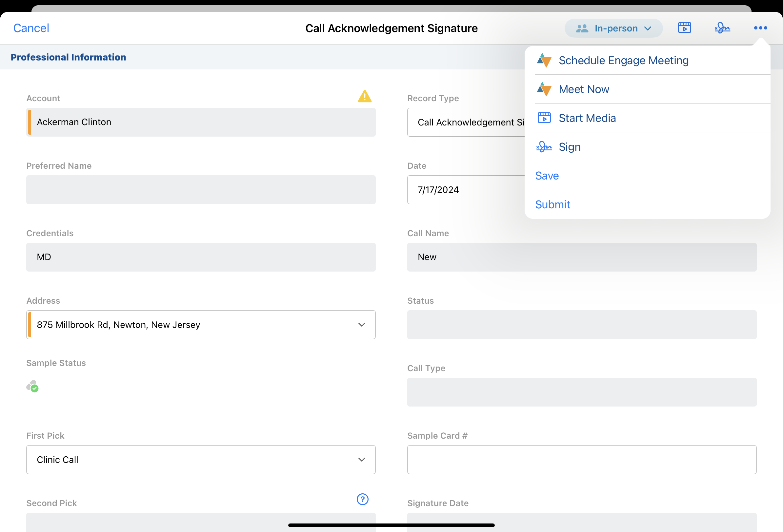
Task: Choose Submit in the popover menu
Action: point(552,205)
